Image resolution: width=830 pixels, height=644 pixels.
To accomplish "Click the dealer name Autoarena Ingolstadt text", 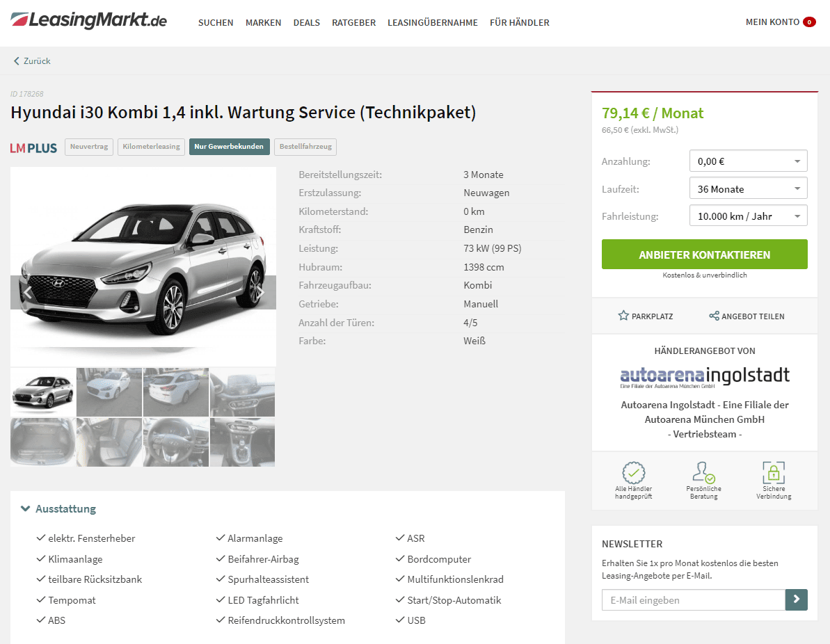I will pyautogui.click(x=705, y=419).
